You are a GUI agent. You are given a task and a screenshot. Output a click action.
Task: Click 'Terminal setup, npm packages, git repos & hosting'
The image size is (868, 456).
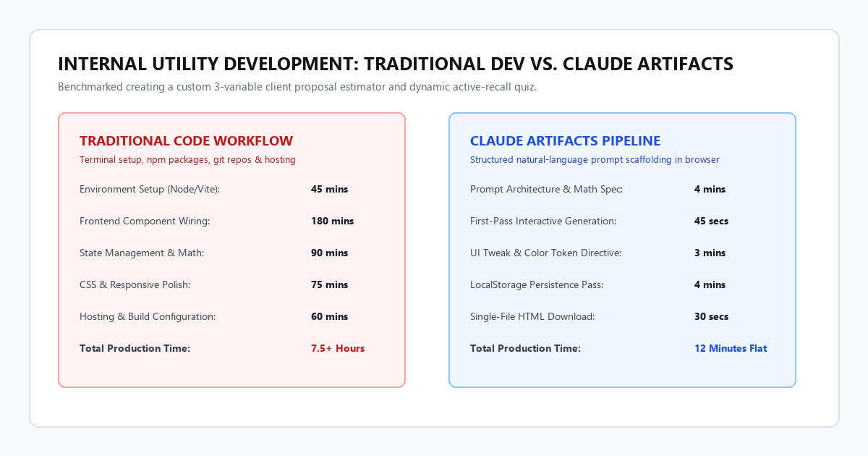(187, 159)
